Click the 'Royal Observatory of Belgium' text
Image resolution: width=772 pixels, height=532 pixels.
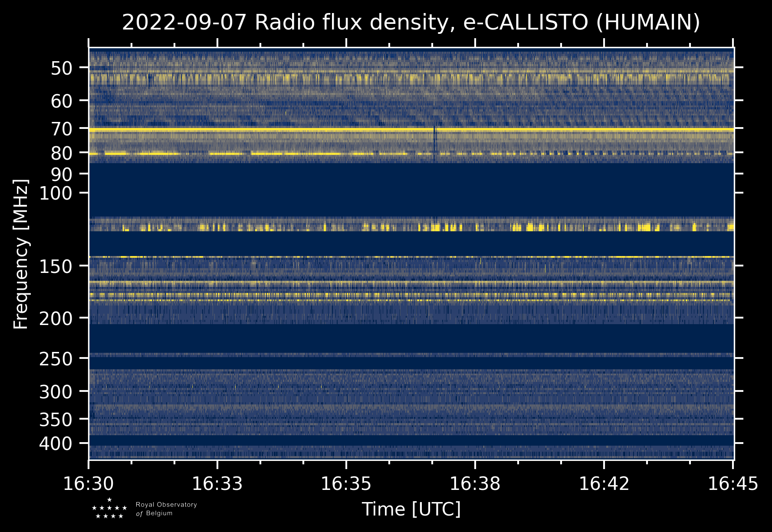[166, 509]
